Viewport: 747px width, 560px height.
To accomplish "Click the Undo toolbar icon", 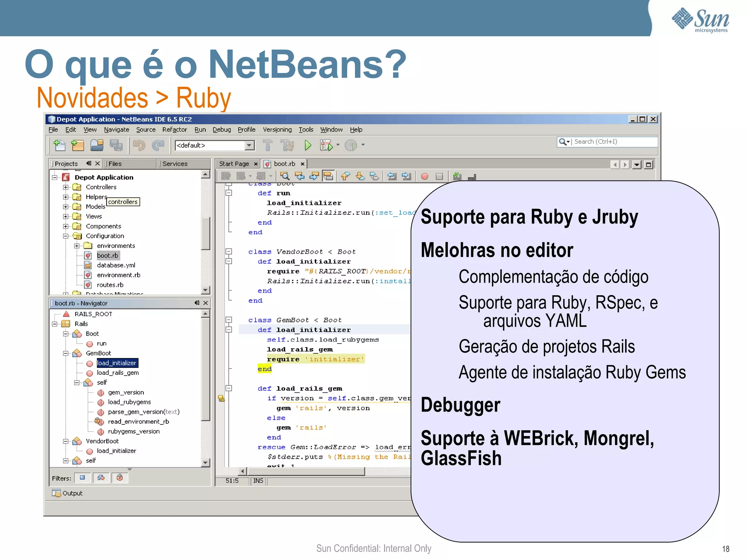I will click(139, 145).
